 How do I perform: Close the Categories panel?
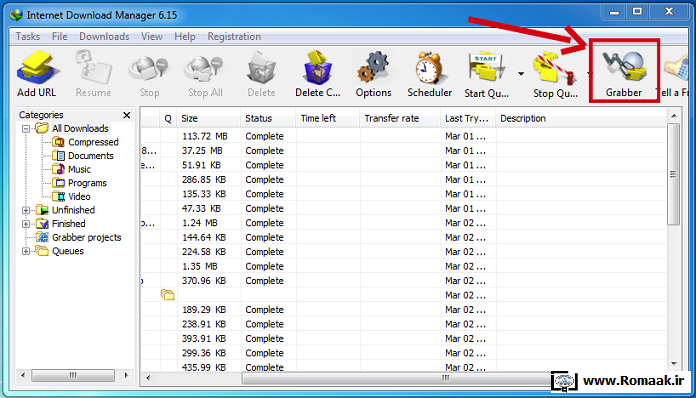coord(127,115)
